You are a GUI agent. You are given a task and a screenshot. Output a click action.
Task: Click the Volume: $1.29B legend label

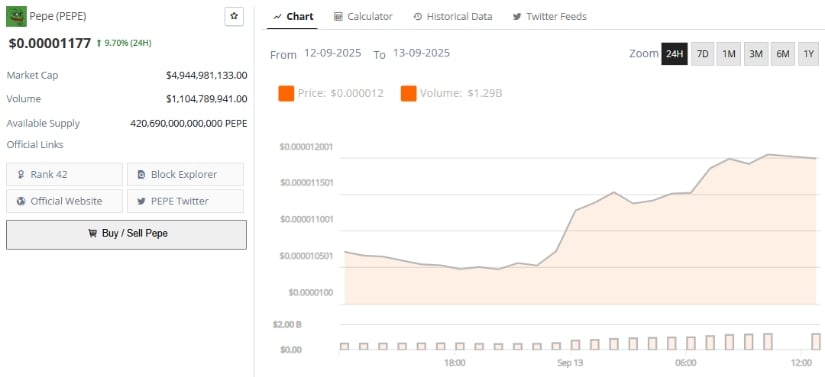tap(461, 94)
